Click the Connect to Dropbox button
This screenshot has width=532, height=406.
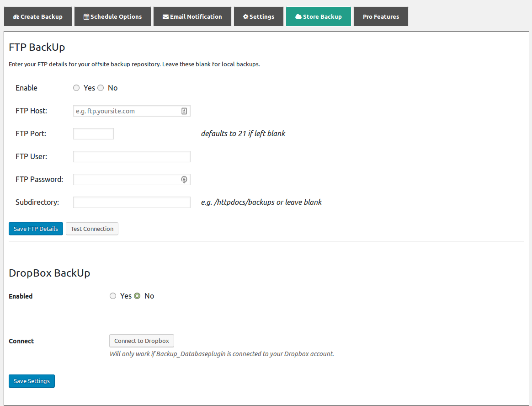[x=142, y=341]
